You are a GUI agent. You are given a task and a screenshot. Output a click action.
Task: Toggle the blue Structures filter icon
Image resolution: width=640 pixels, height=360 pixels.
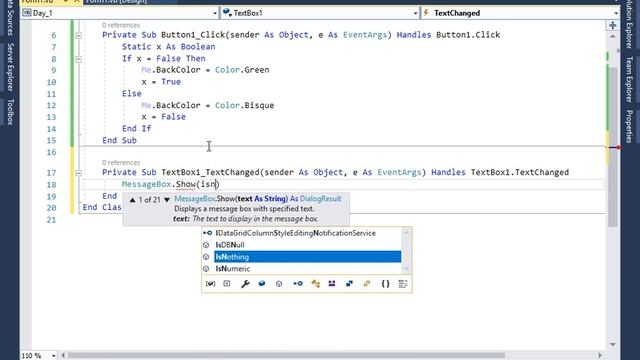point(349,284)
